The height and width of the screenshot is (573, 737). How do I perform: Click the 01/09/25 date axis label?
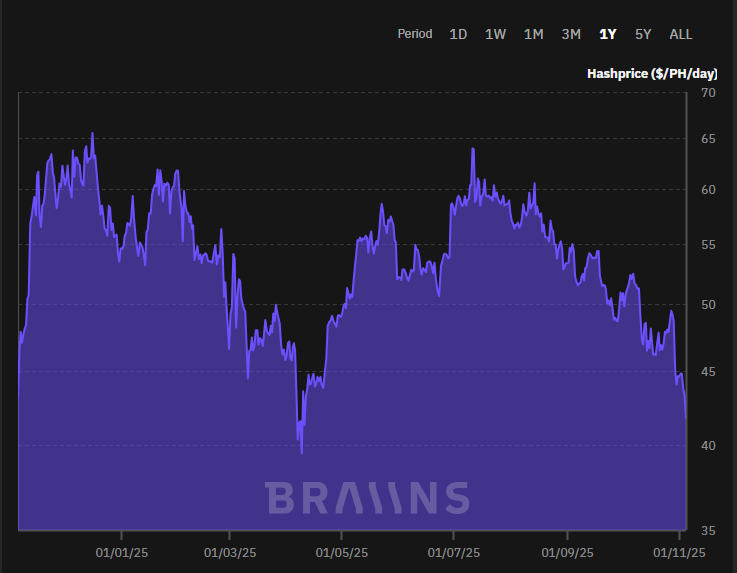coord(568,551)
